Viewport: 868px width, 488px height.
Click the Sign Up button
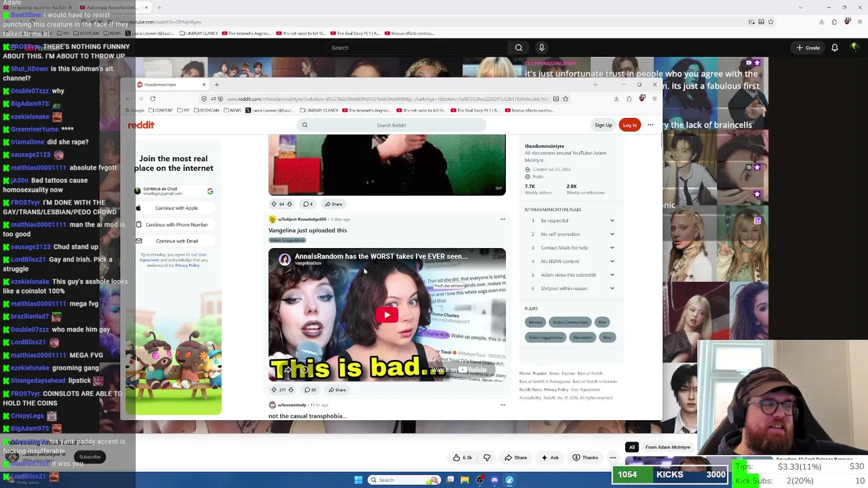click(603, 125)
